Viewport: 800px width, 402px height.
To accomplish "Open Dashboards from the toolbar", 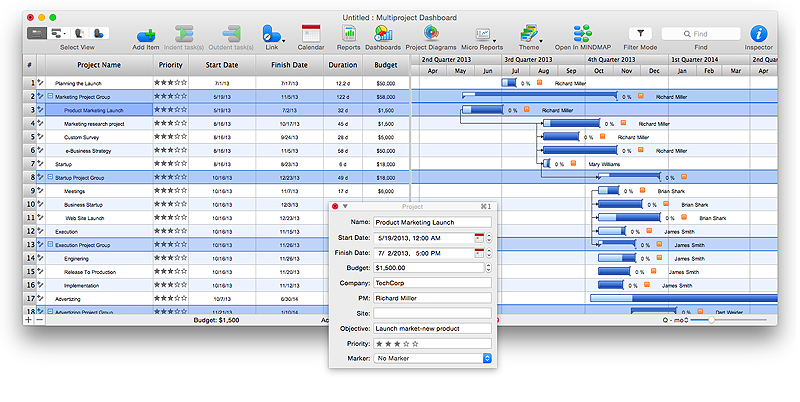I will point(383,34).
